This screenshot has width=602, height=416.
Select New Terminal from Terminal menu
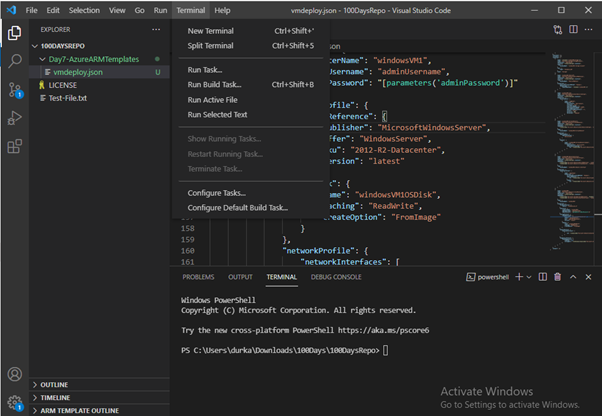210,31
